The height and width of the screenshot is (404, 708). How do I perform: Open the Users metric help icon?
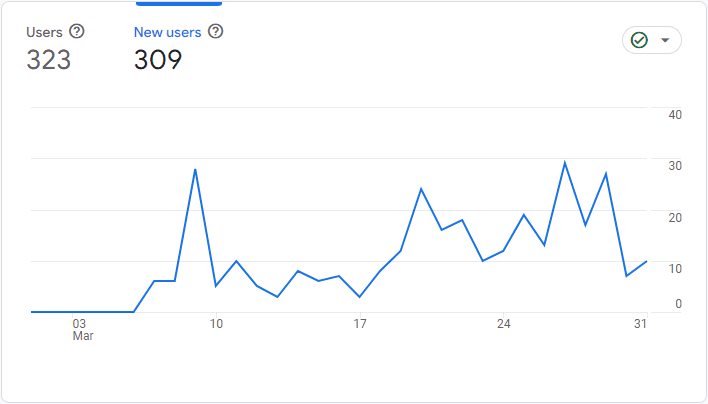(x=77, y=32)
